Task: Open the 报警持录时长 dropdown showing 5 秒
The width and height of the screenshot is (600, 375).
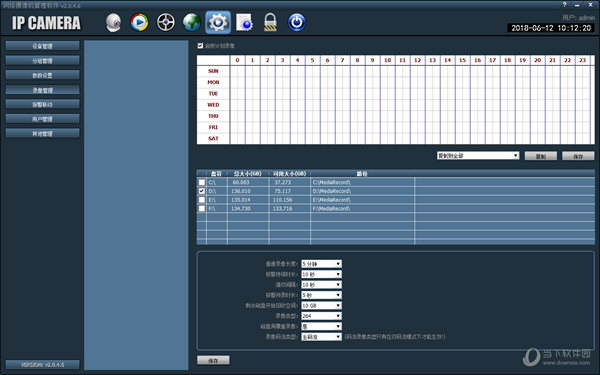Action: (321, 295)
